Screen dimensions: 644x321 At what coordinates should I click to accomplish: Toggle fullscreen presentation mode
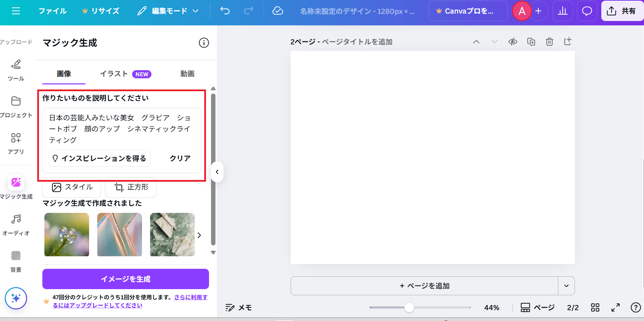(615, 307)
